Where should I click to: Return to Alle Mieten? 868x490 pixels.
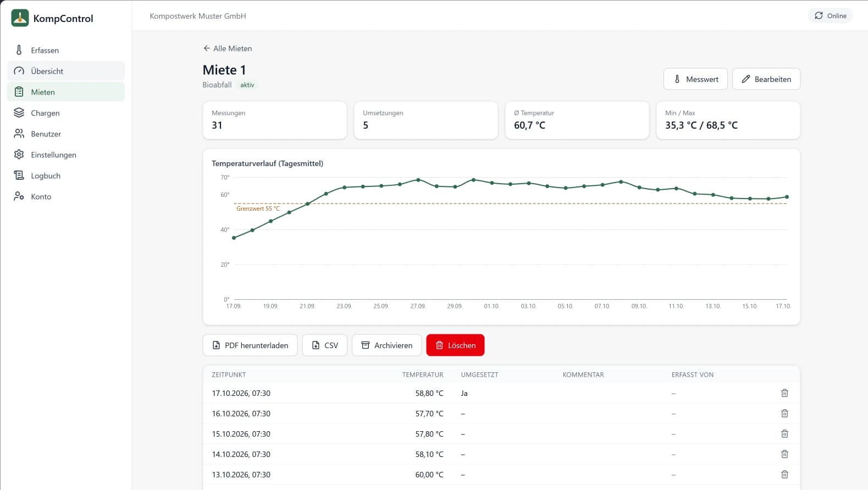coord(228,48)
